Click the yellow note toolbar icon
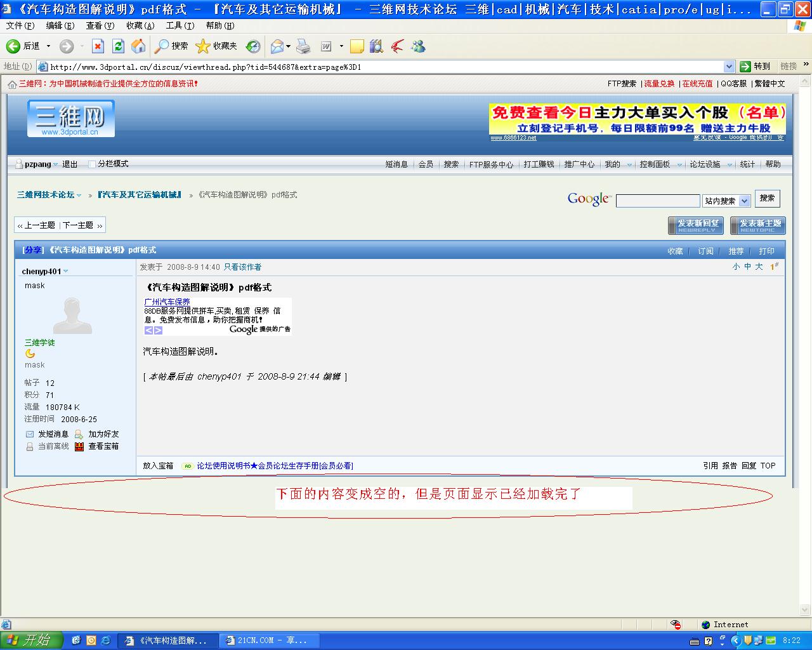The height and width of the screenshot is (650, 812). pos(357,46)
